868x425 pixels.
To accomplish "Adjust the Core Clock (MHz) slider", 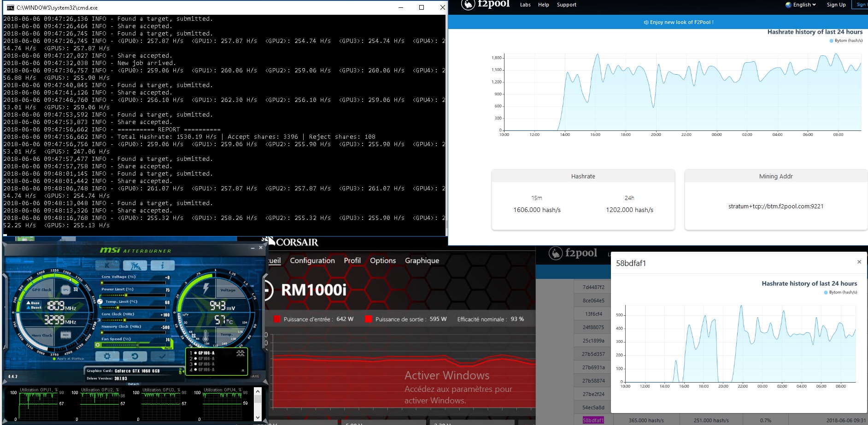I will tap(133, 320).
